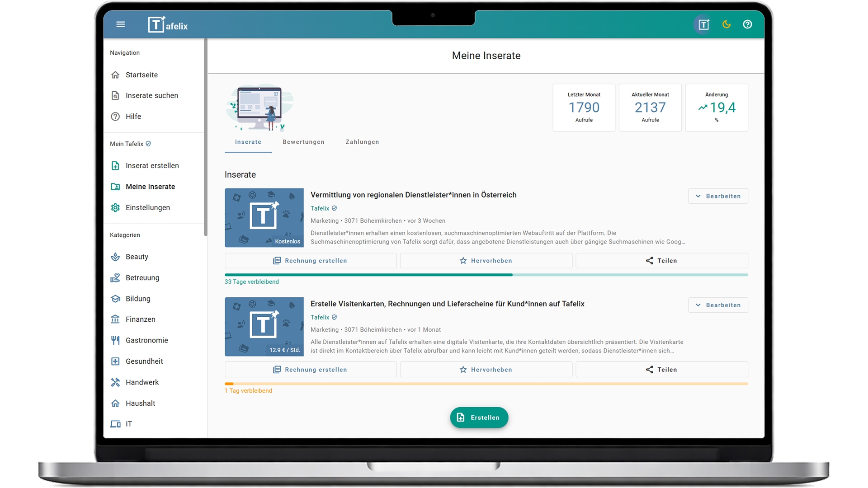This screenshot has width=868, height=488.
Task: Expand Bearbeiten for the Visitenkarten listing
Action: [x=718, y=305]
